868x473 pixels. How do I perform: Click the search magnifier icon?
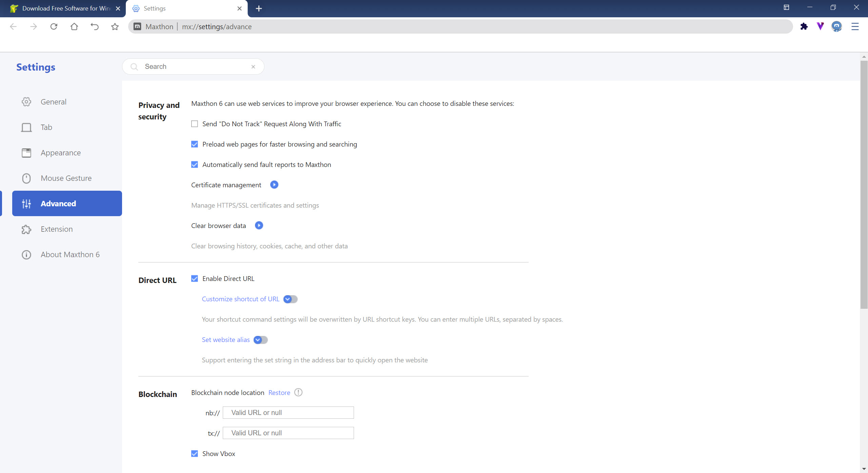pyautogui.click(x=134, y=67)
